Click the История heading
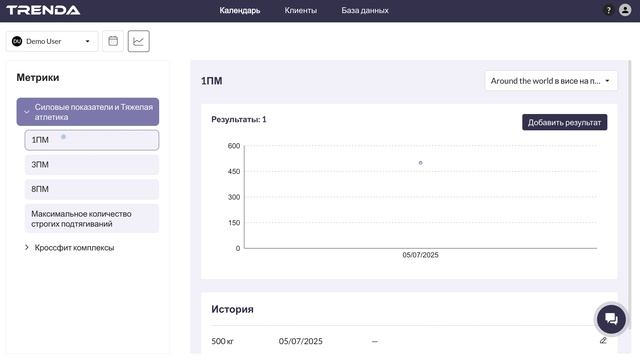This screenshot has width=640, height=360. tap(232, 309)
